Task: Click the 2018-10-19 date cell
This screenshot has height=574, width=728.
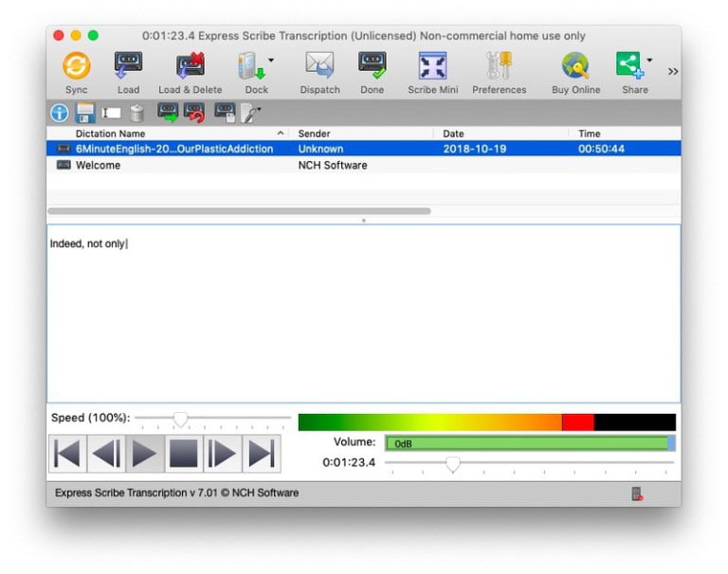Action: pyautogui.click(x=475, y=149)
